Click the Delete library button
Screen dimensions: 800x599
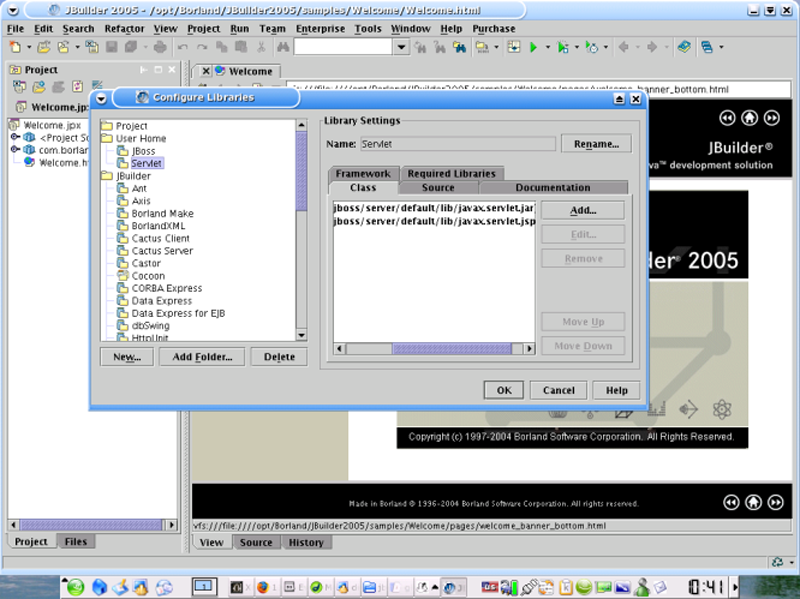pyautogui.click(x=279, y=357)
